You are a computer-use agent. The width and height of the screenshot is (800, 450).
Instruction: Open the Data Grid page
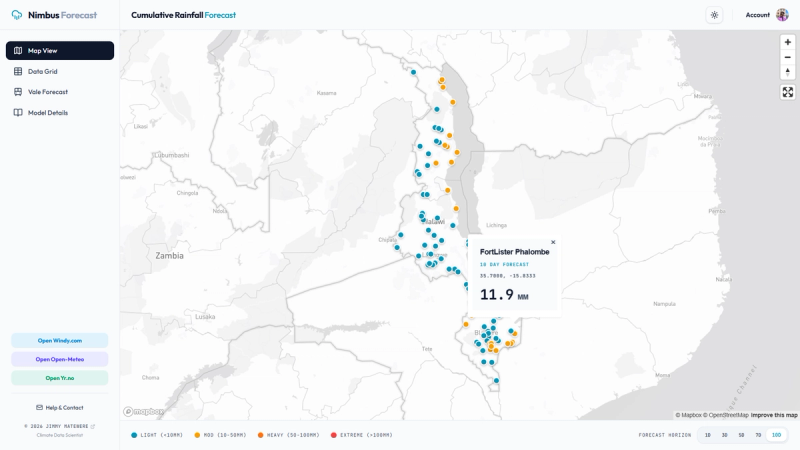coord(60,71)
